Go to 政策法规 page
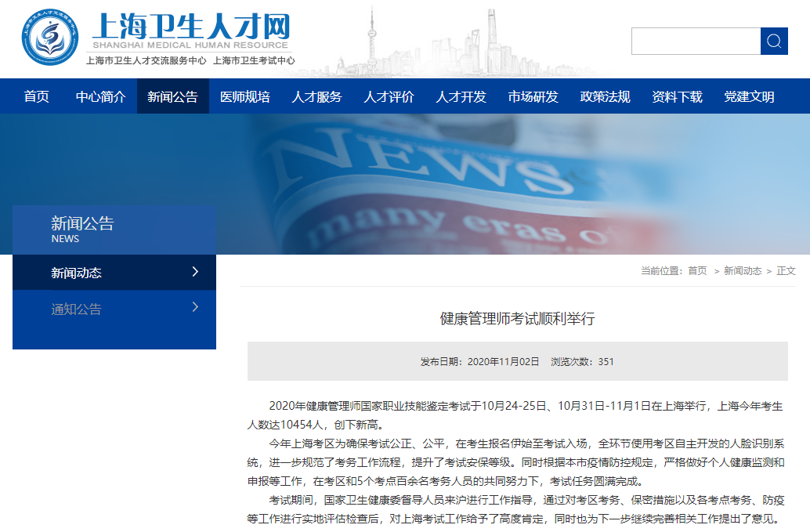The image size is (810, 532). [x=605, y=96]
